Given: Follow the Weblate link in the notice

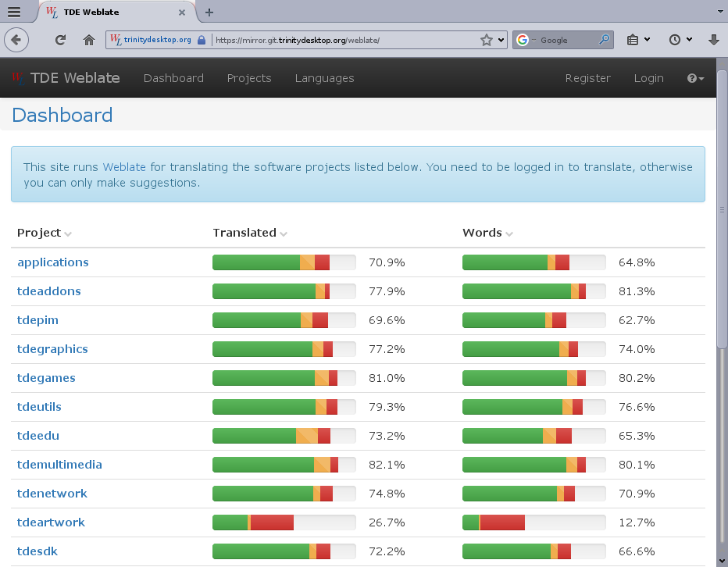Looking at the screenshot, I should pyautogui.click(x=124, y=167).
